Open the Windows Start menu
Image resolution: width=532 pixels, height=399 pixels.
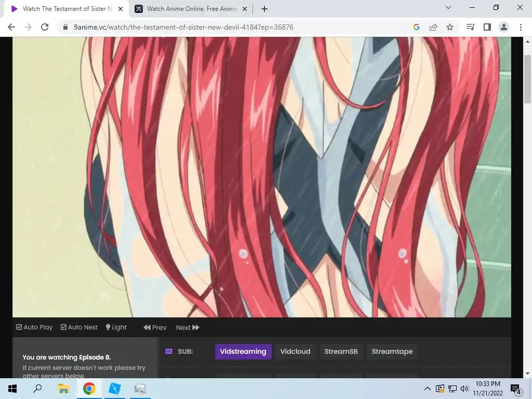12,389
